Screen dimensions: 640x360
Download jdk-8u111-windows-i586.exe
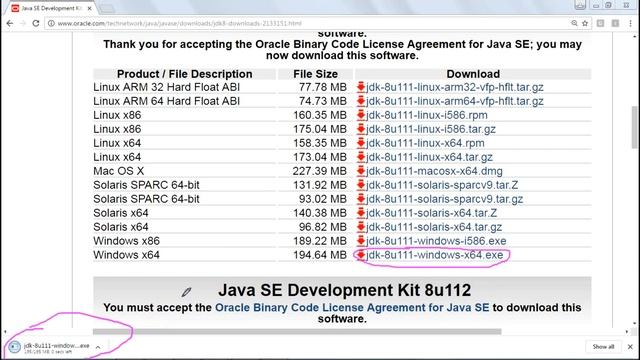click(436, 241)
